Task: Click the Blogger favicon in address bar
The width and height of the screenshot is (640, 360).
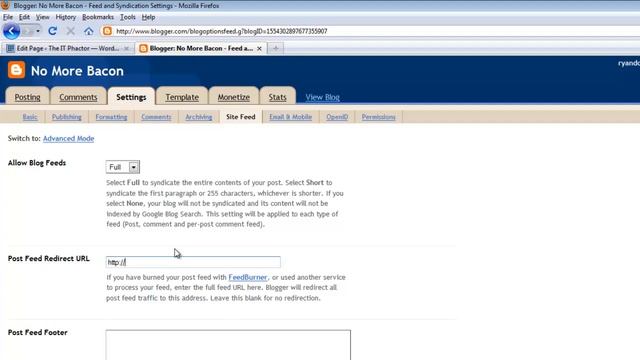Action: coord(107,31)
